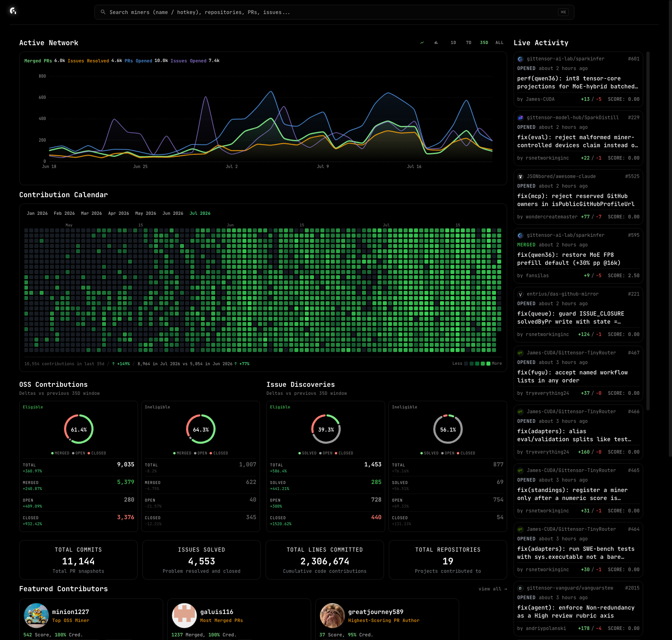Open SparkDistill repo avatar on PR #229
The height and width of the screenshot is (640, 672).
pos(520,118)
